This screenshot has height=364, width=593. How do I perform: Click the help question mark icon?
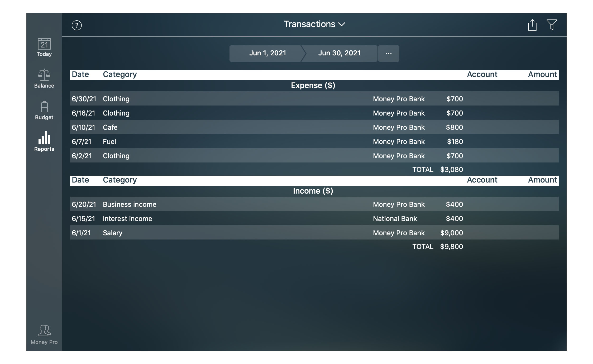(77, 25)
